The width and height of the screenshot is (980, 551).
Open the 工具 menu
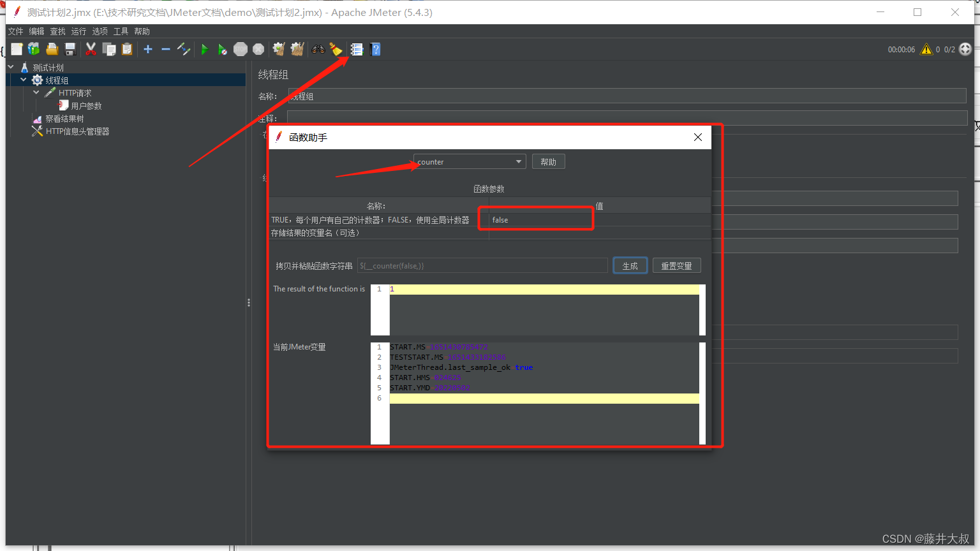click(121, 31)
